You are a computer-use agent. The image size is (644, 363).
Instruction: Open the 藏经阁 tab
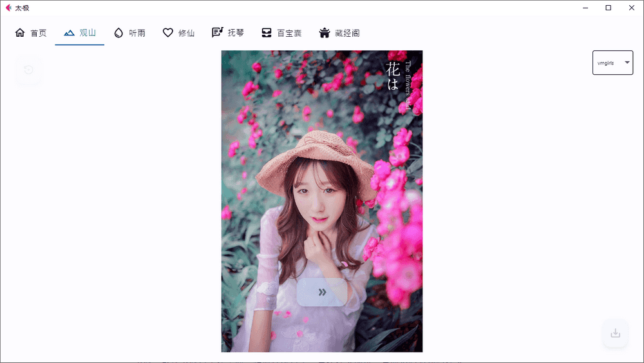point(347,33)
